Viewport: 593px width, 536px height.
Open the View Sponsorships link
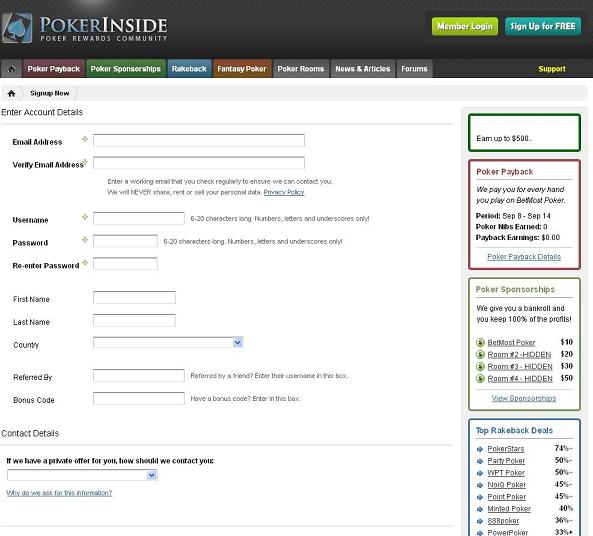point(524,398)
